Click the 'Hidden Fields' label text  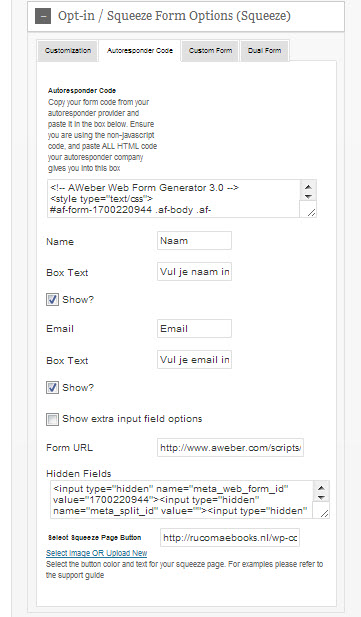point(79,474)
